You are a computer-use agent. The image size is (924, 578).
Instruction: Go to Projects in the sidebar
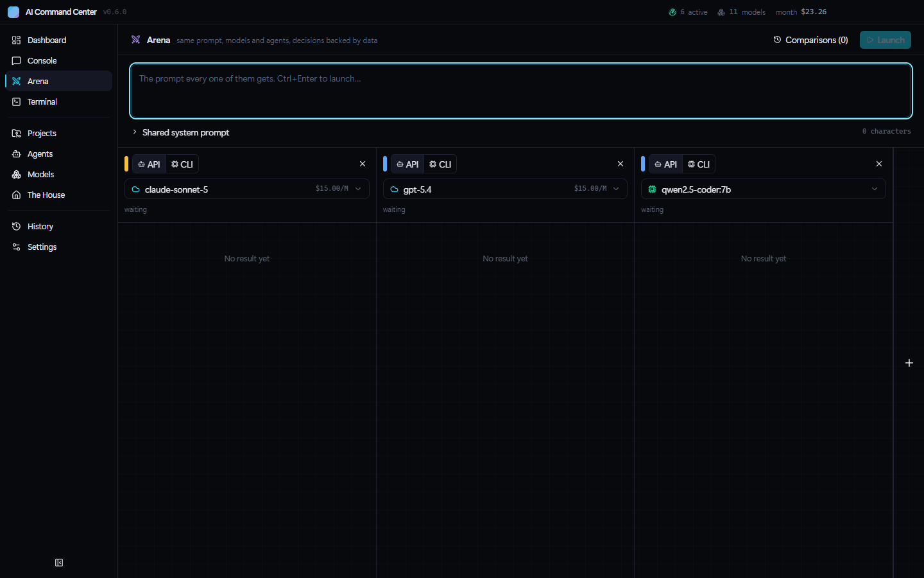59,133
